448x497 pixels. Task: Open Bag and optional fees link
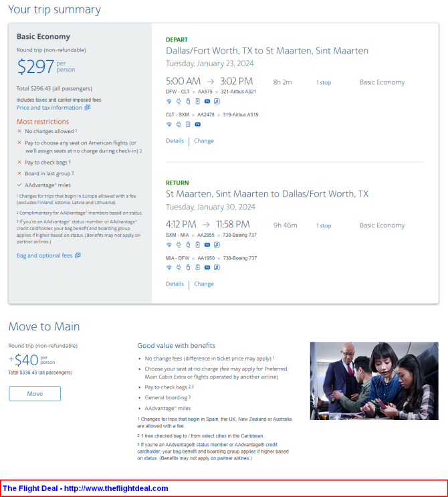pos(48,256)
